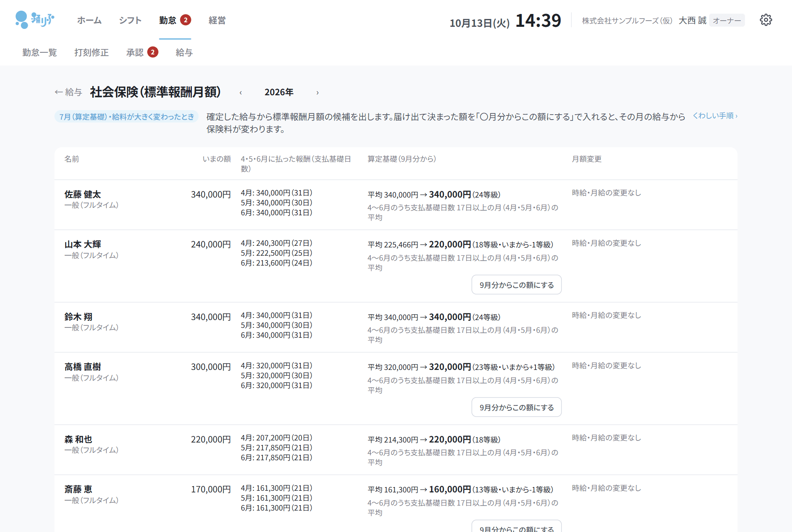Click the 名前 column header
792x532 pixels.
pyautogui.click(x=72, y=159)
